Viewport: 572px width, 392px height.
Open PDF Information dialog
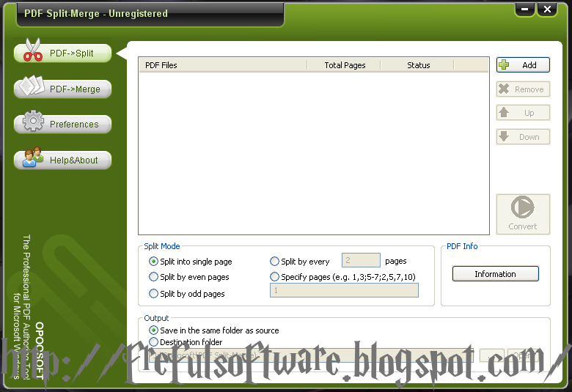tap(496, 274)
